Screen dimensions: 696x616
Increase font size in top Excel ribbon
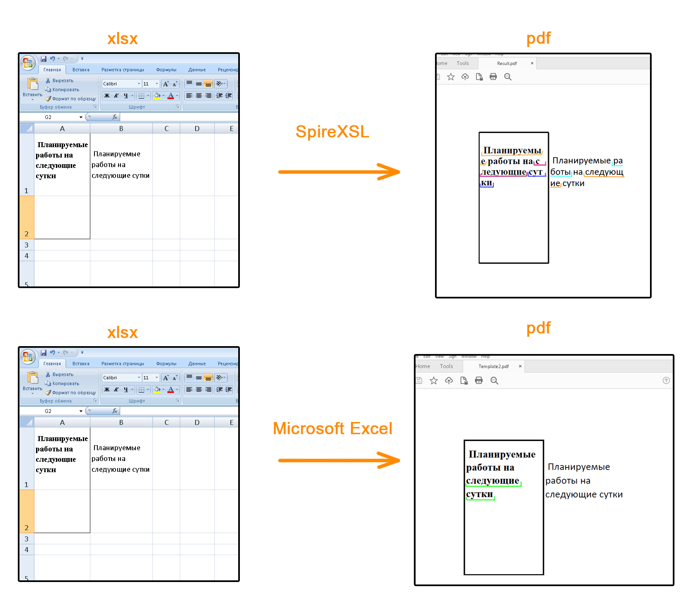click(x=166, y=84)
